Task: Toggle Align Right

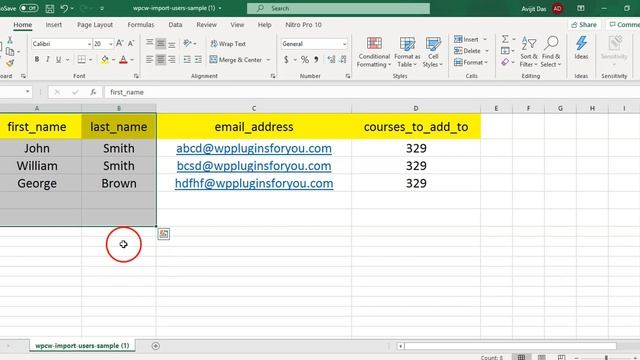Action: tap(172, 60)
